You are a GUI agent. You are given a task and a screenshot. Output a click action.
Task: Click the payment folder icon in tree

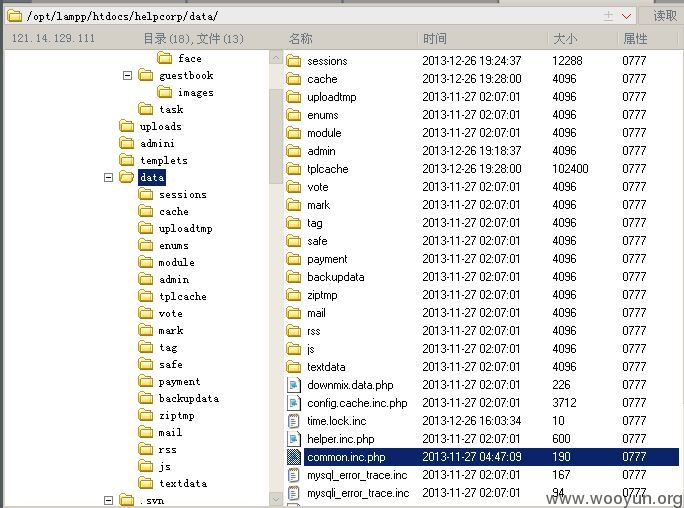(x=146, y=382)
